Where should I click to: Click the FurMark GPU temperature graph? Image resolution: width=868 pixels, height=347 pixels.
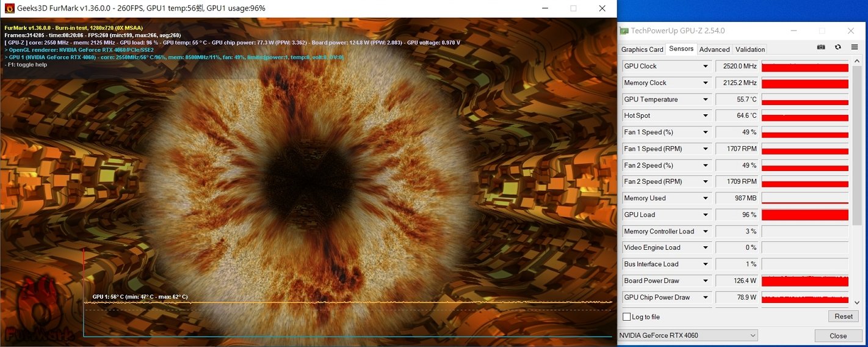[x=347, y=293]
